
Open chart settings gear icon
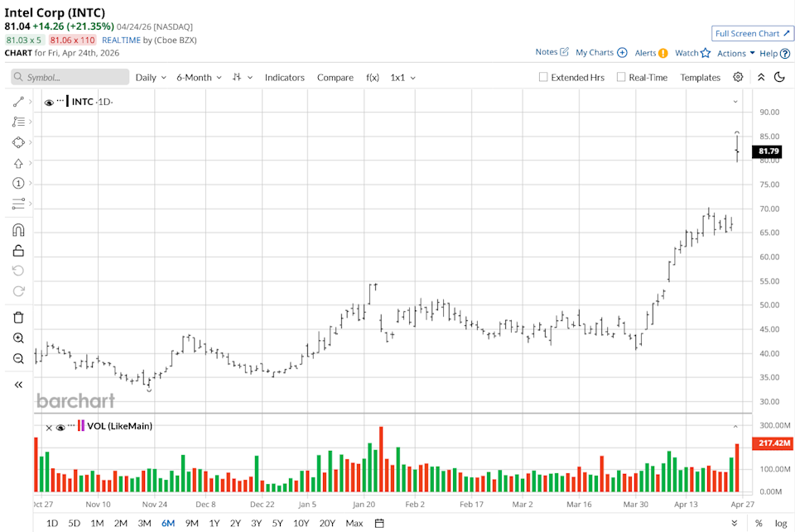pos(738,77)
